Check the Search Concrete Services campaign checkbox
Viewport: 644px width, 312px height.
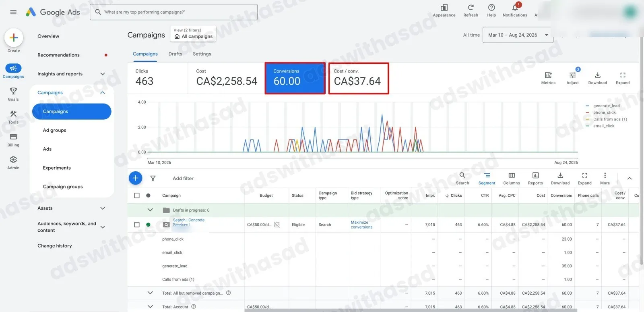137,225
